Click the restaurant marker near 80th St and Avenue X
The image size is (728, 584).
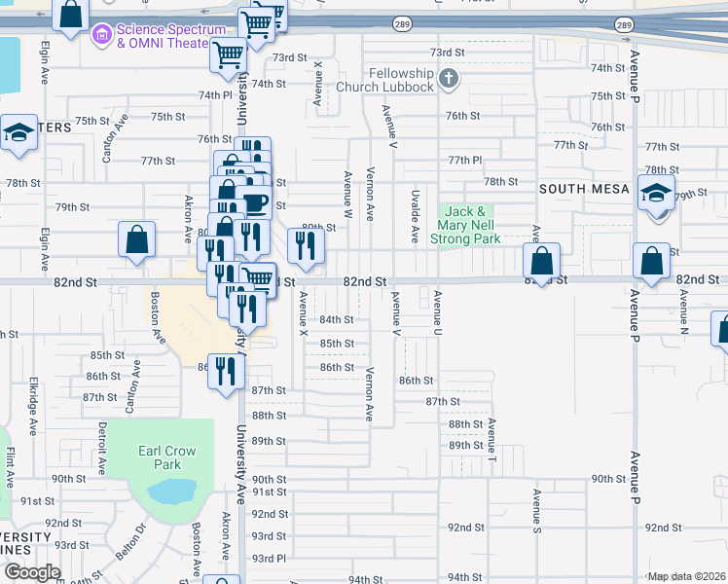coord(306,247)
